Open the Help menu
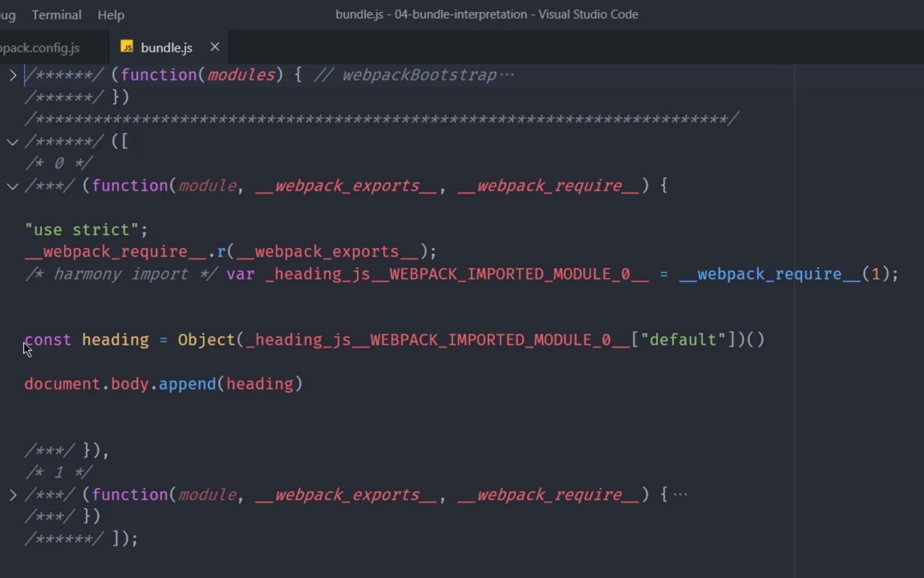 111,14
